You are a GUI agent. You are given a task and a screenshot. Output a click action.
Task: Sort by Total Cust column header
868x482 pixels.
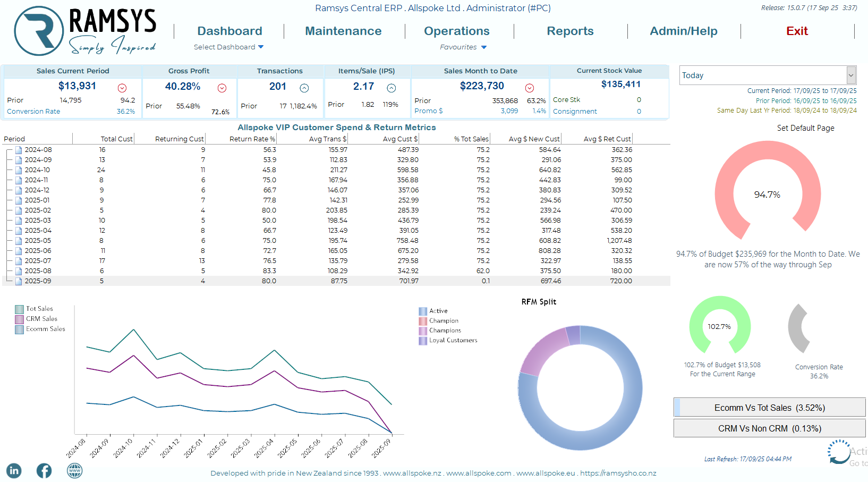point(116,139)
